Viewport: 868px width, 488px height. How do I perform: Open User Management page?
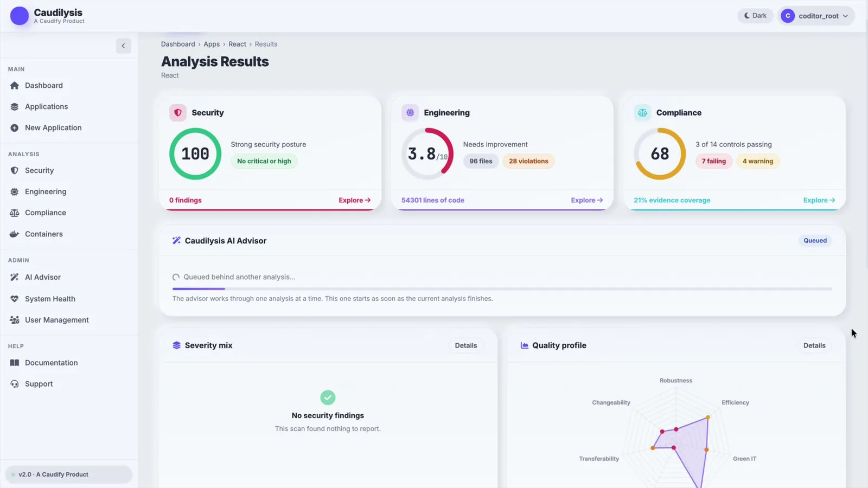tap(69, 320)
